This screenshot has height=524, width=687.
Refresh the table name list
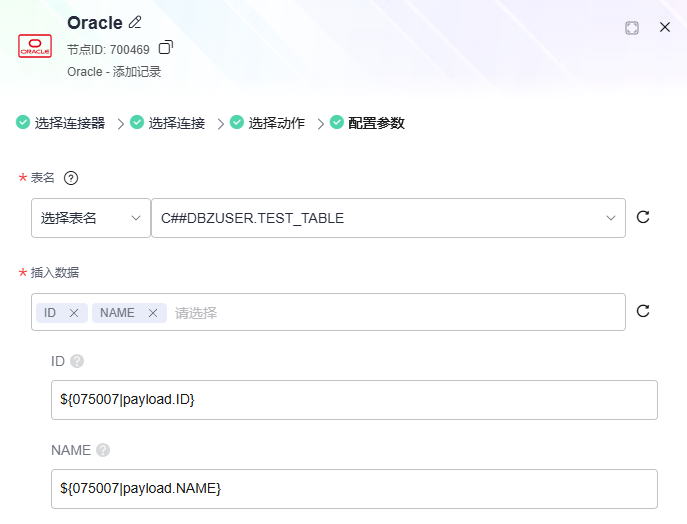click(643, 217)
